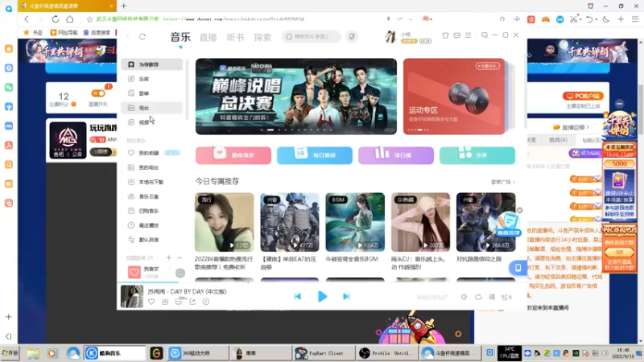This screenshot has height=362, width=644.
Task: Open the KuGou message envelope icon
Action: [x=456, y=35]
